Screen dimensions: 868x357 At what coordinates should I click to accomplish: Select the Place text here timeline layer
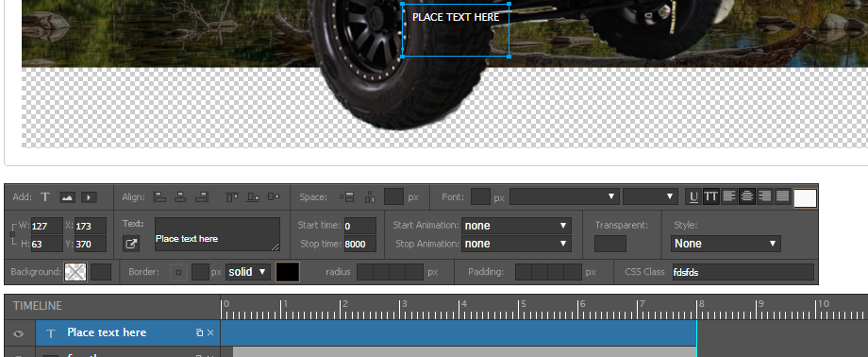click(127, 332)
